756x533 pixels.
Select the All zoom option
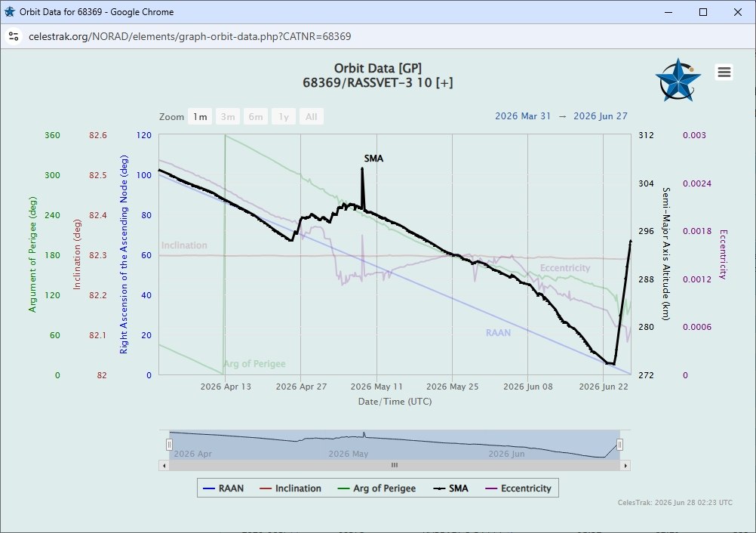click(311, 117)
